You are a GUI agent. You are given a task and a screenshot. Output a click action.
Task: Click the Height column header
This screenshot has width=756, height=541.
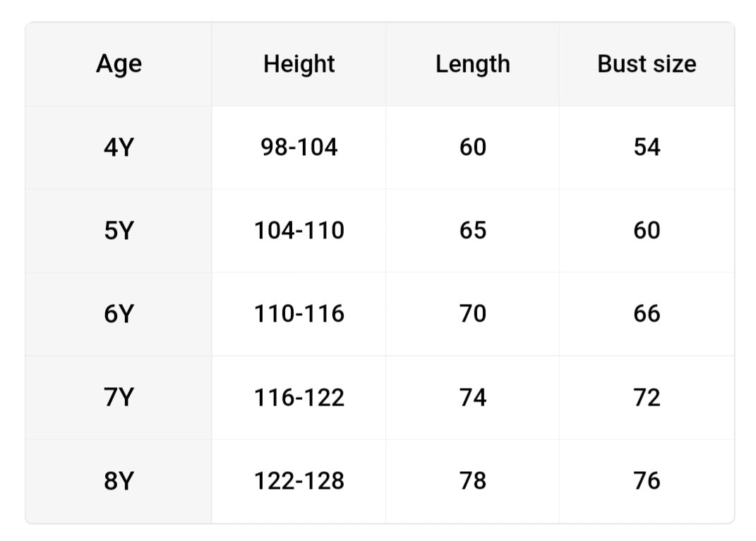pos(299,64)
